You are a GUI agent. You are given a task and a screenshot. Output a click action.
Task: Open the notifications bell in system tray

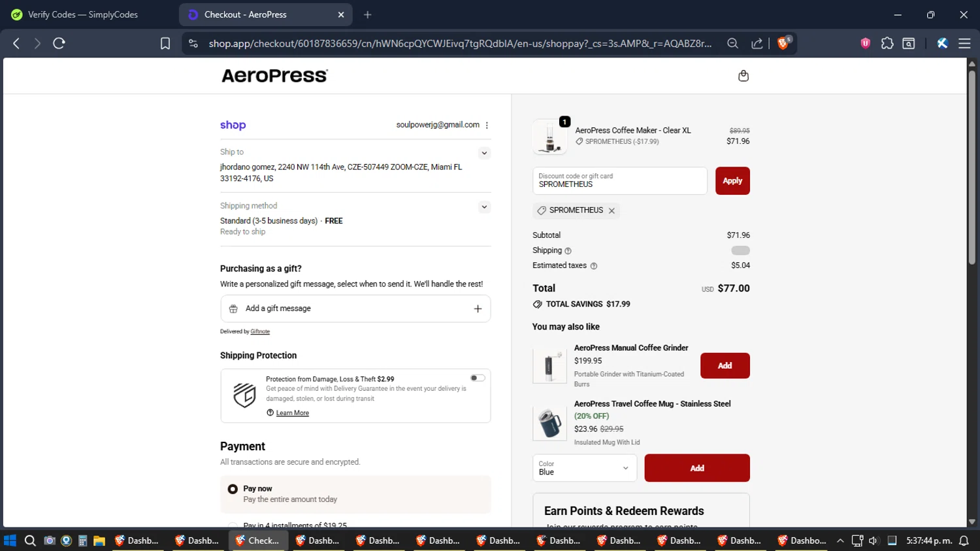964,541
